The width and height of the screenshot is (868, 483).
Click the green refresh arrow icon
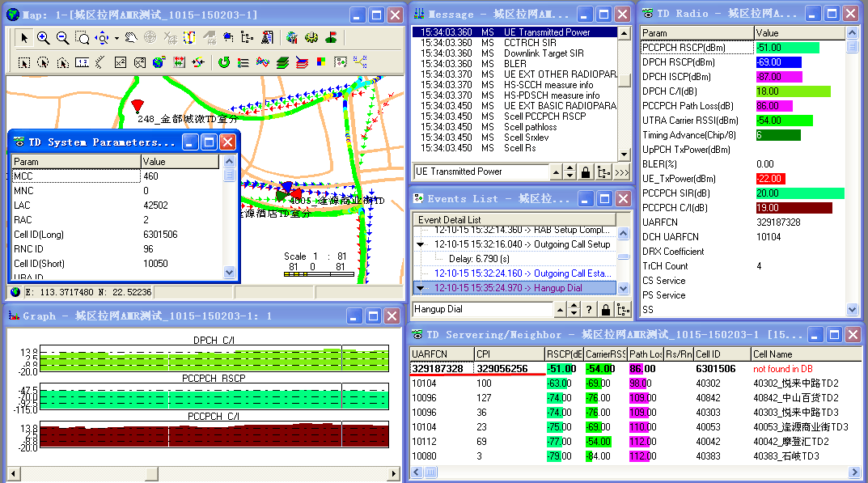(x=224, y=62)
